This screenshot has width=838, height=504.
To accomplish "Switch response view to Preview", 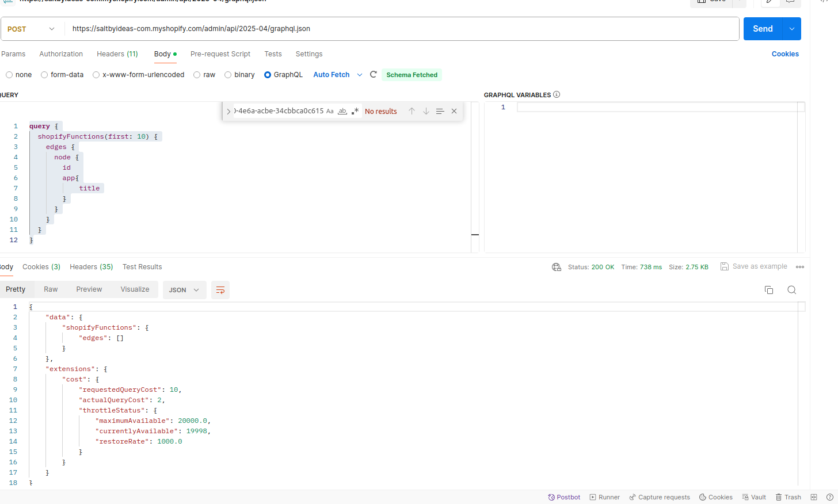I will point(89,289).
